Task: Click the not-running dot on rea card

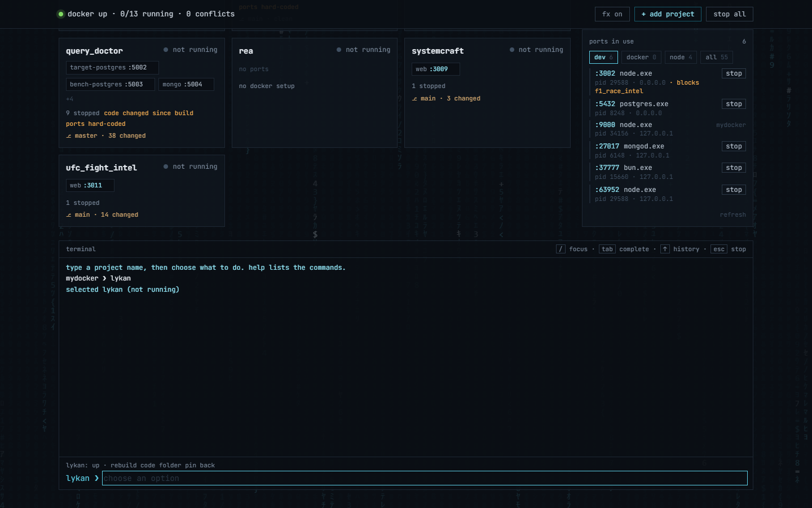Action: coord(339,50)
